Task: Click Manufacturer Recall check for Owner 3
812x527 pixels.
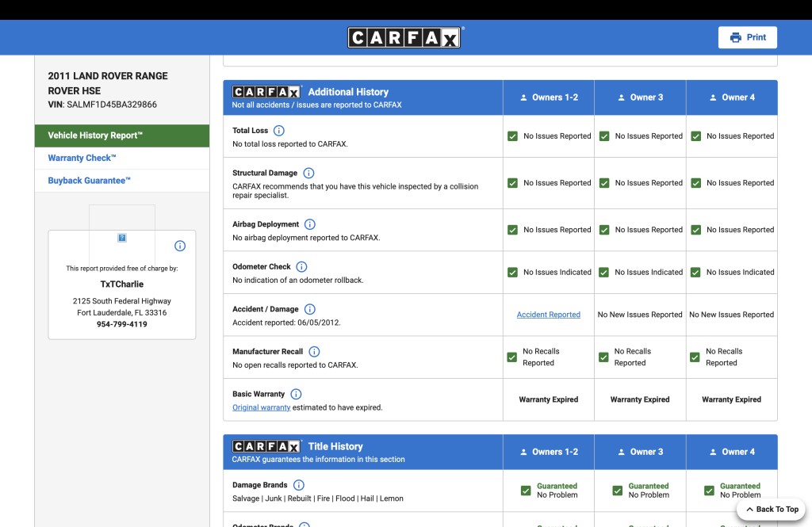Action: 603,357
